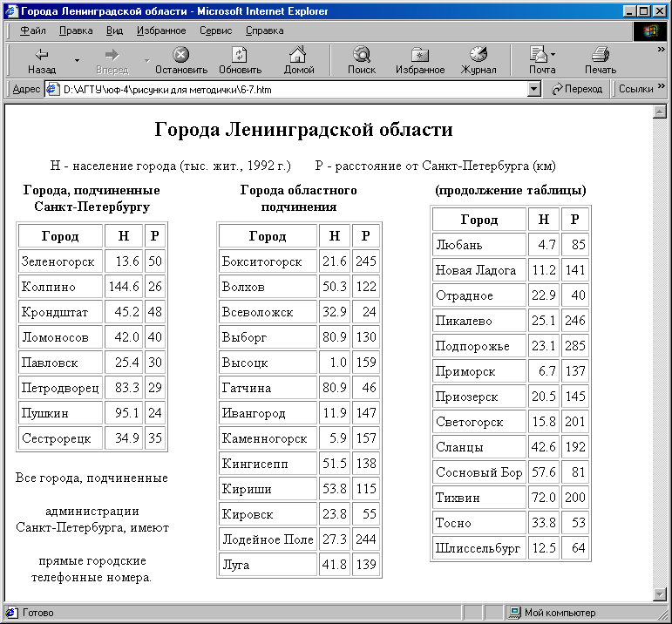Click the Internet Explorer title bar icon
Image resolution: width=672 pixels, height=624 pixels.
click(11, 10)
